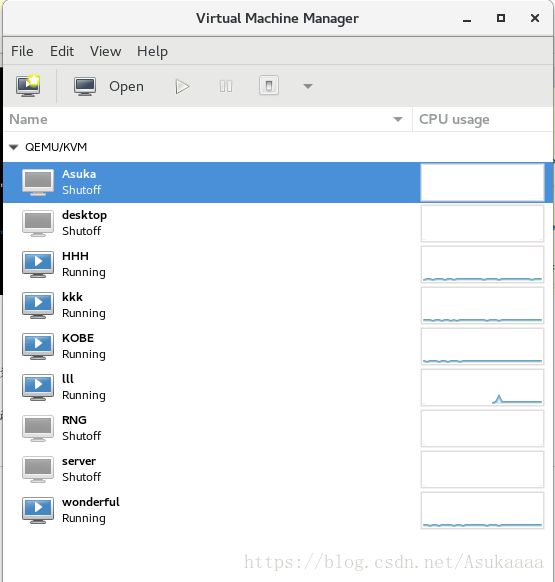The image size is (555, 582).
Task: Click the lll running VM icon
Action: click(x=38, y=387)
